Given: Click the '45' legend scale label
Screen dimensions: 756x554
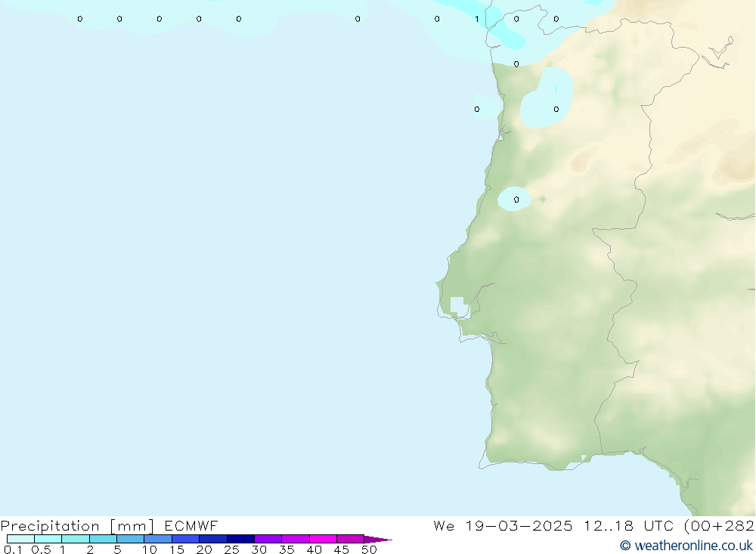Looking at the screenshot, I should click(x=342, y=549).
